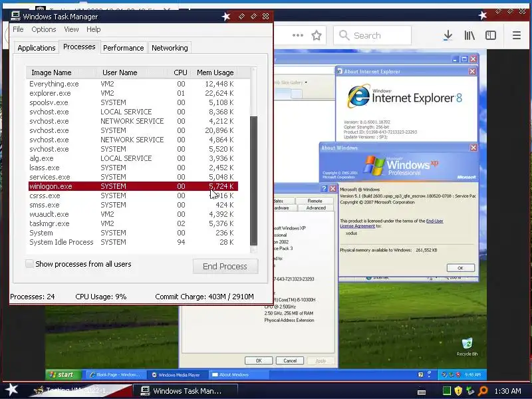This screenshot has height=399, width=532.
Task: Click the on-screen keyboard tray icon
Action: pos(422,392)
